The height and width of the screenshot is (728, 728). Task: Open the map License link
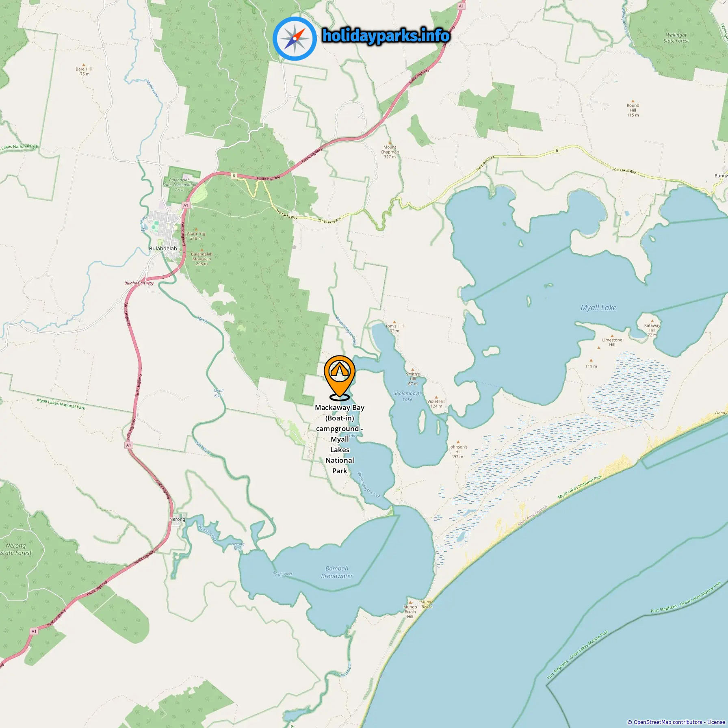pos(716,722)
